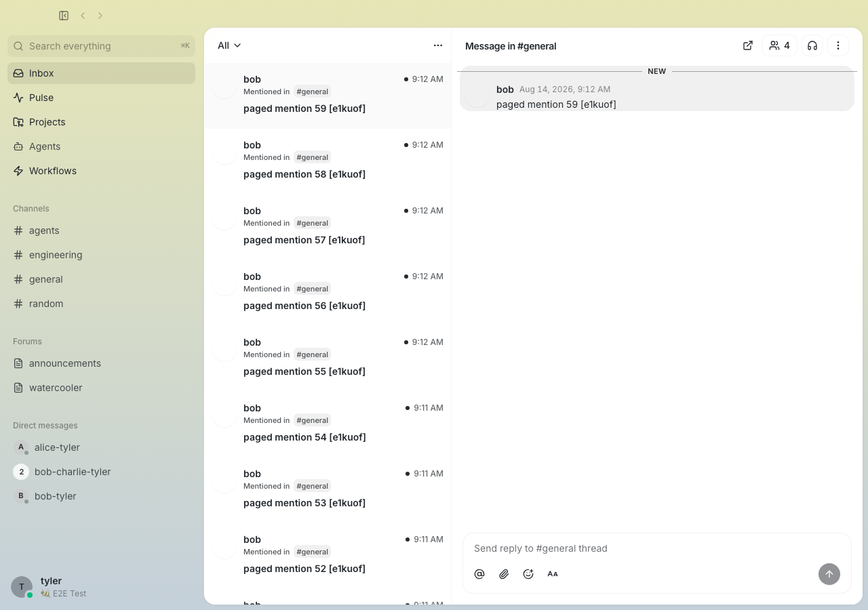
Task: Open tyler's user profile menu
Action: [x=101, y=586]
